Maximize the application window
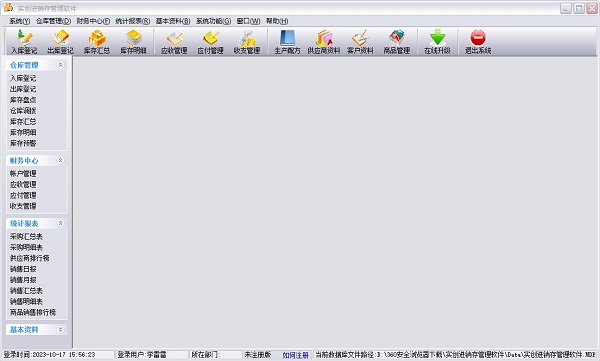Viewport: 600px width, 361px height. click(579, 8)
